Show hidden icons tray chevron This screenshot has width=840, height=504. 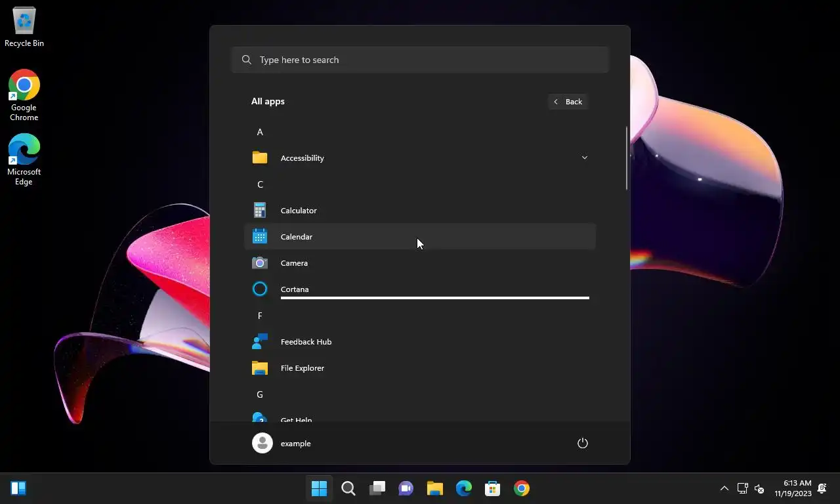[724, 488]
